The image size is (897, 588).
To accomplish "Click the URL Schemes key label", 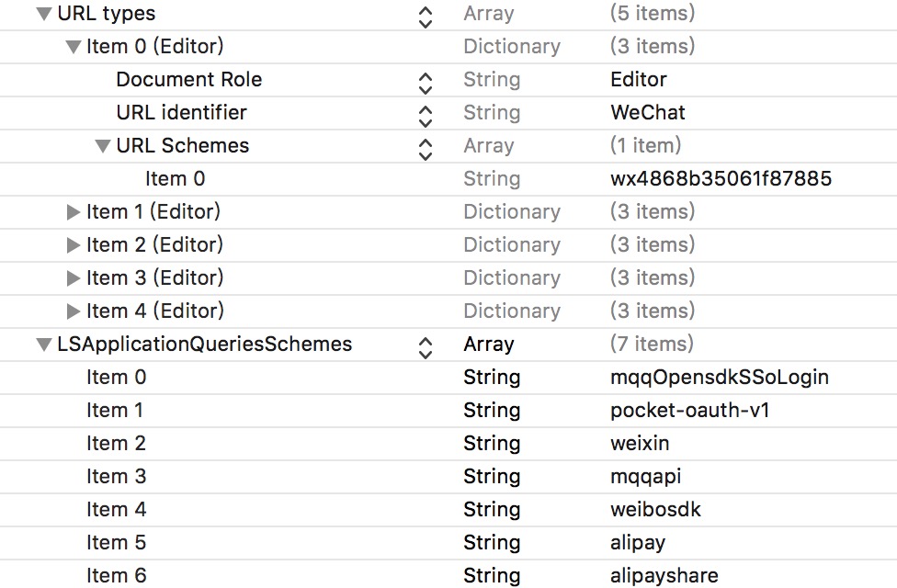I will (x=183, y=146).
